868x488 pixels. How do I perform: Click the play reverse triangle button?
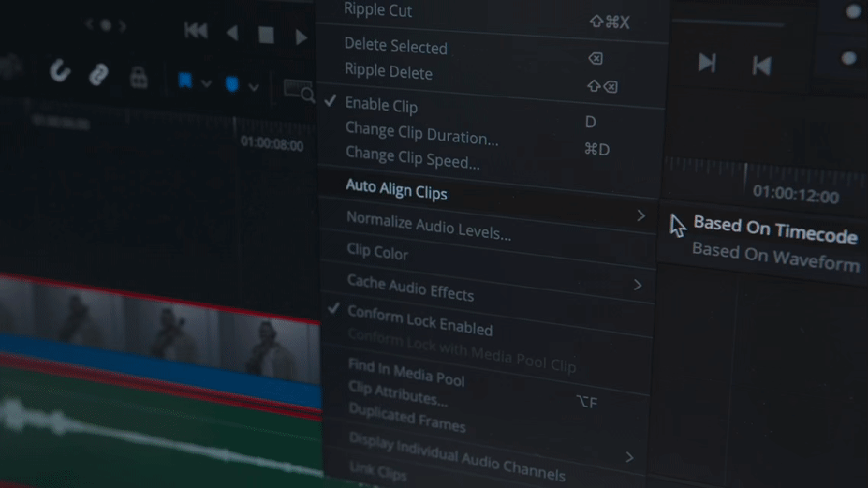point(232,33)
